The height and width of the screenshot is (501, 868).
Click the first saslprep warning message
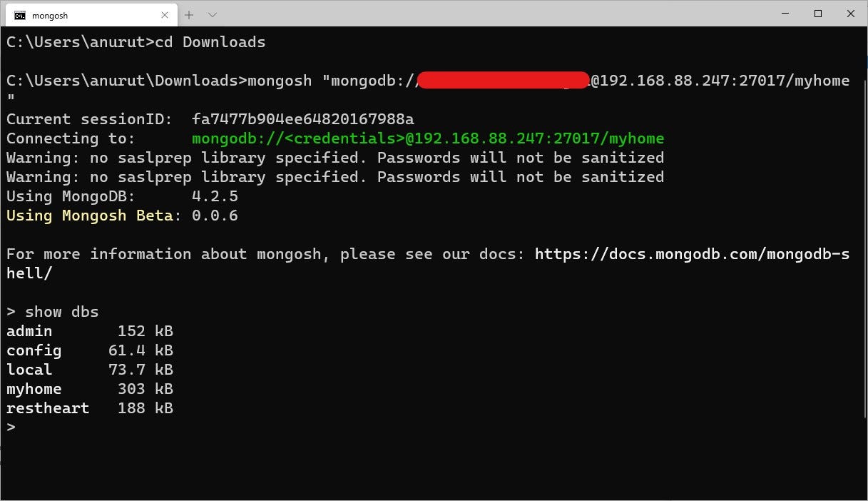[335, 157]
